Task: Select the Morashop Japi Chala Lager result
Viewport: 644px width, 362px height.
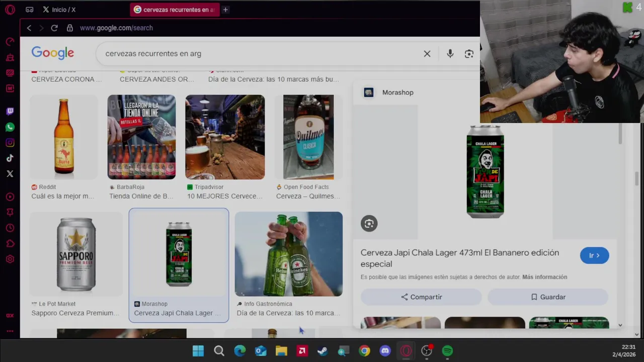Action: tap(179, 265)
